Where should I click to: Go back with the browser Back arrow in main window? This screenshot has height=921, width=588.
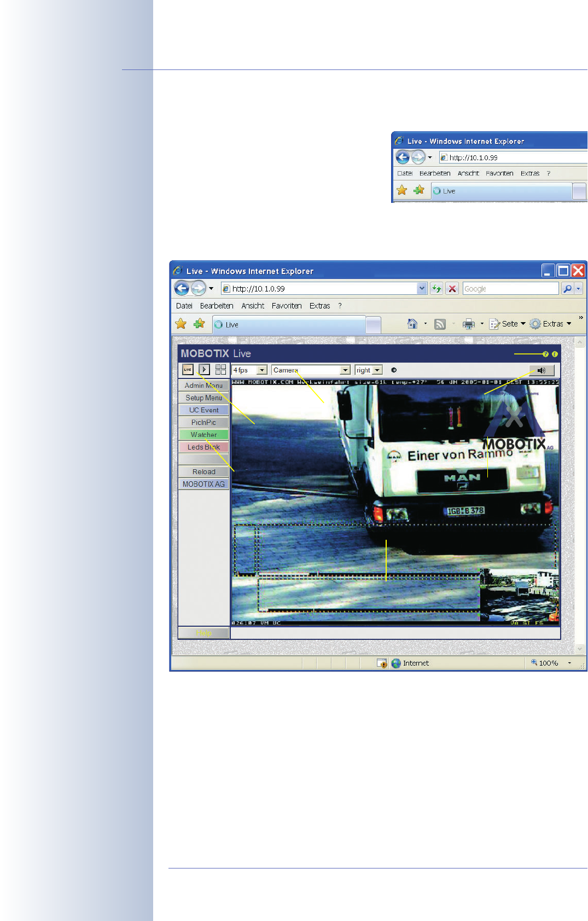click(182, 288)
